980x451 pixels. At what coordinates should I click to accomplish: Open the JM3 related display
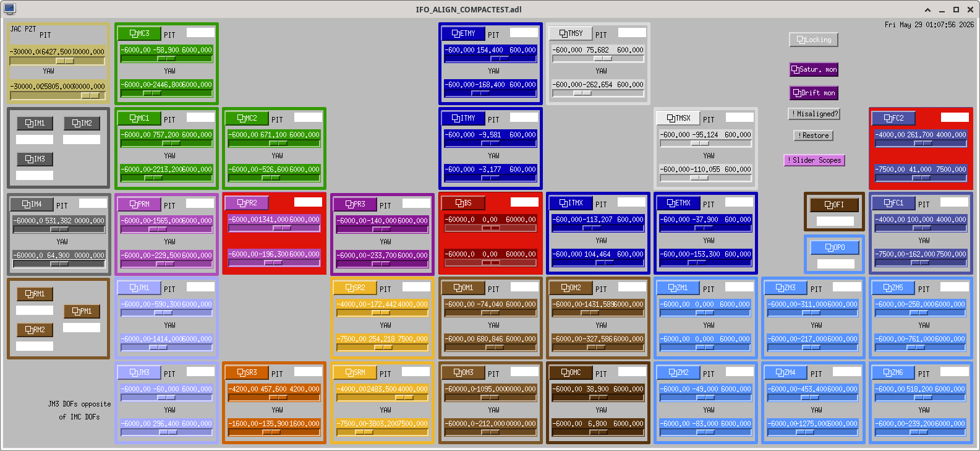tap(139, 372)
